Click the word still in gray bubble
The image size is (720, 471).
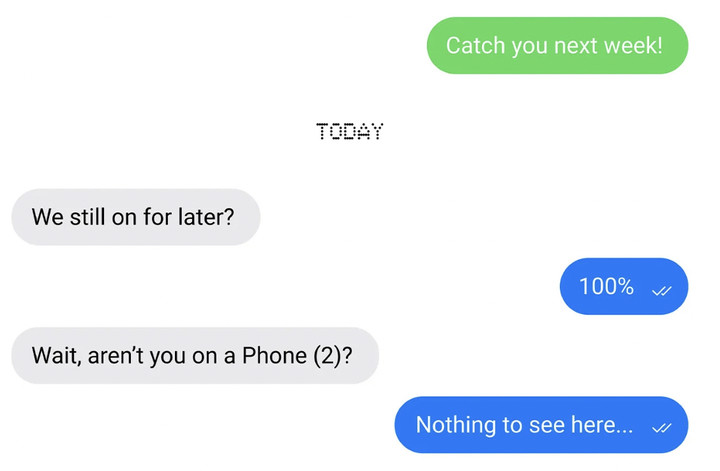[x=88, y=217]
